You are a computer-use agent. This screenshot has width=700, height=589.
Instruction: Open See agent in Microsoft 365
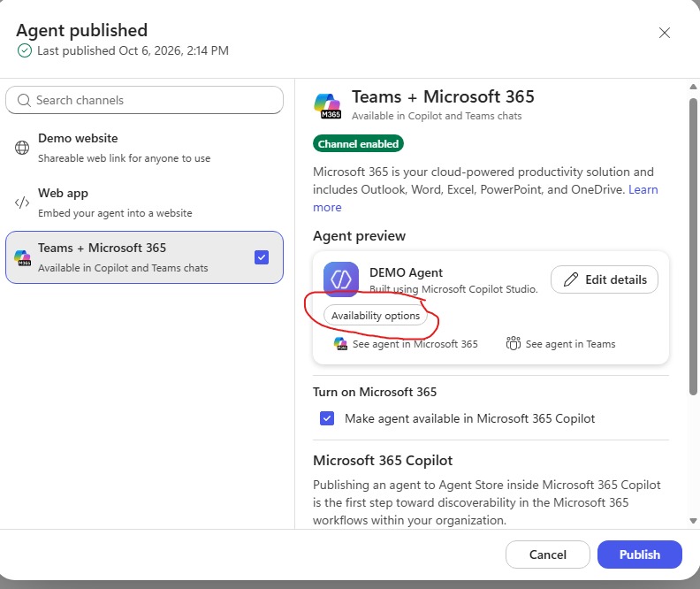(x=406, y=344)
